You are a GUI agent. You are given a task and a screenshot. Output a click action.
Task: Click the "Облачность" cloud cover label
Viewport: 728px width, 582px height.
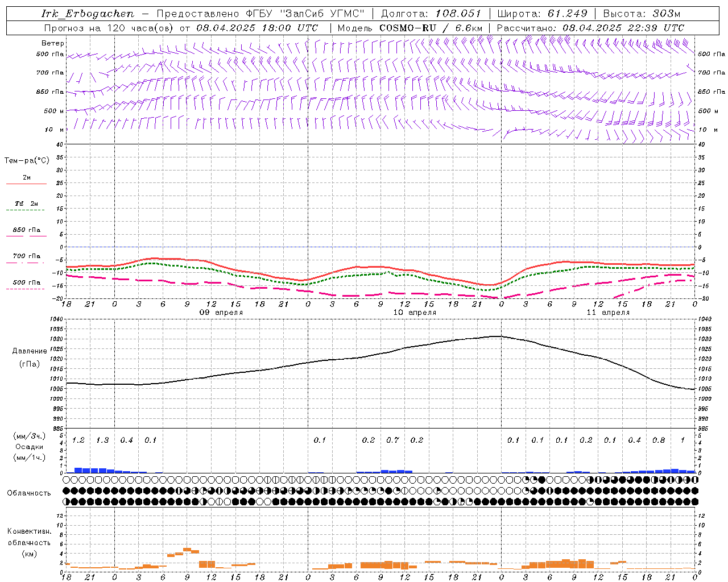(x=29, y=493)
